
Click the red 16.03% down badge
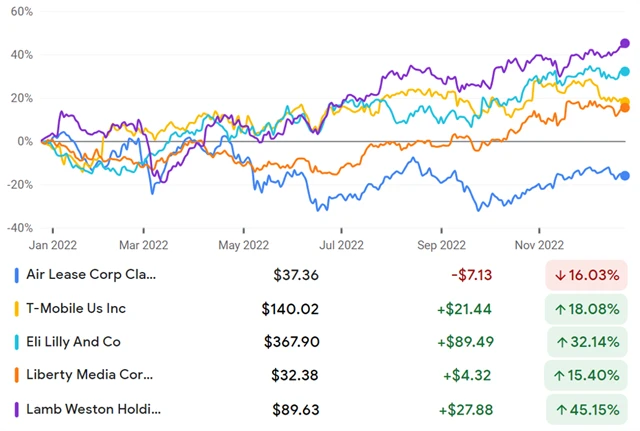pyautogui.click(x=587, y=274)
